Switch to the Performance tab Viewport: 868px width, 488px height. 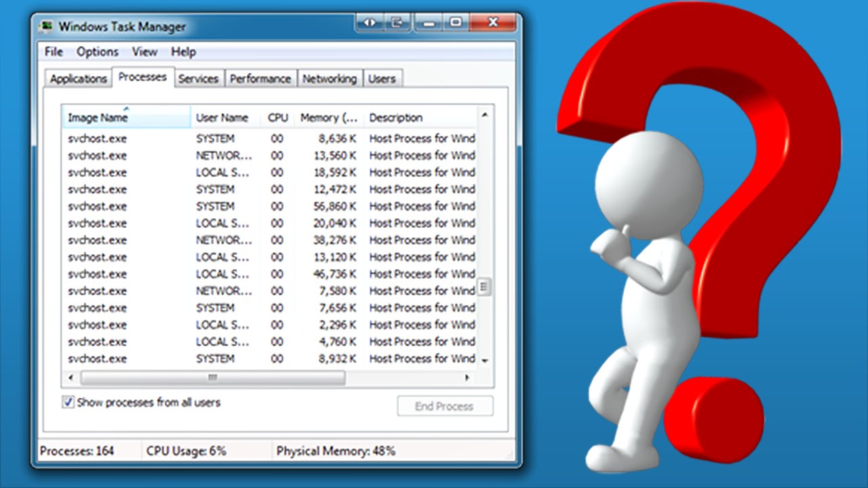click(x=260, y=79)
